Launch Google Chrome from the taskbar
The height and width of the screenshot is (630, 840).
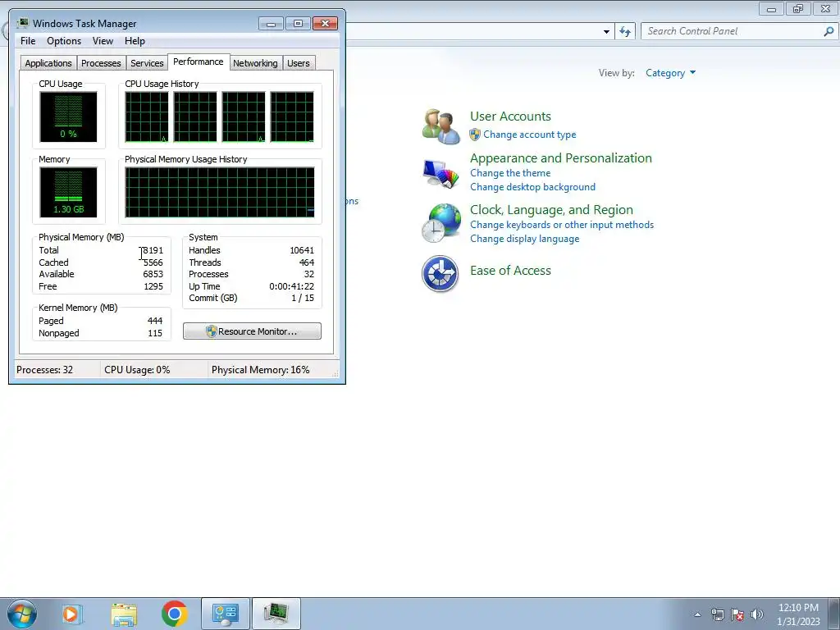175,614
